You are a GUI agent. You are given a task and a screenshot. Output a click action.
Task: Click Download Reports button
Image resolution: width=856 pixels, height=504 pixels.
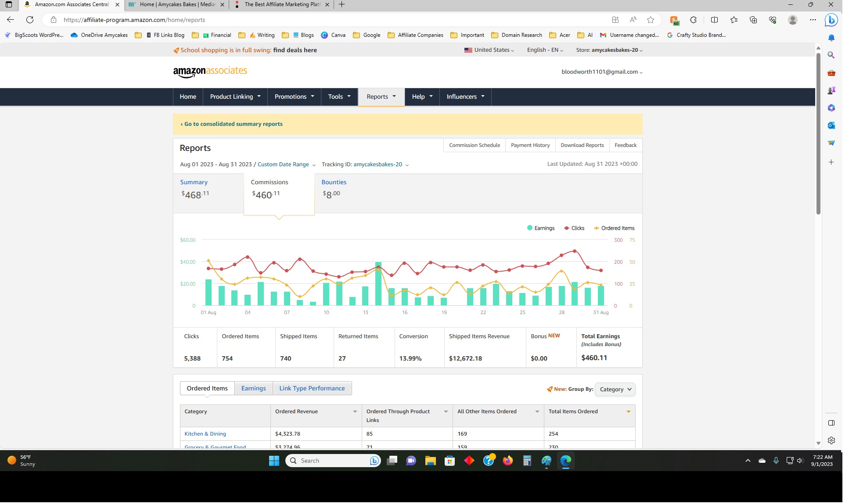tap(582, 145)
